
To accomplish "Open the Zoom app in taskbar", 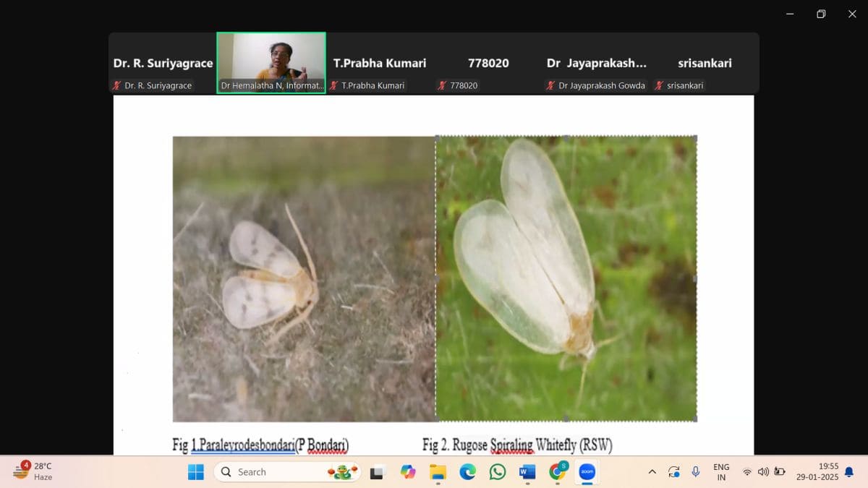I will (x=587, y=472).
